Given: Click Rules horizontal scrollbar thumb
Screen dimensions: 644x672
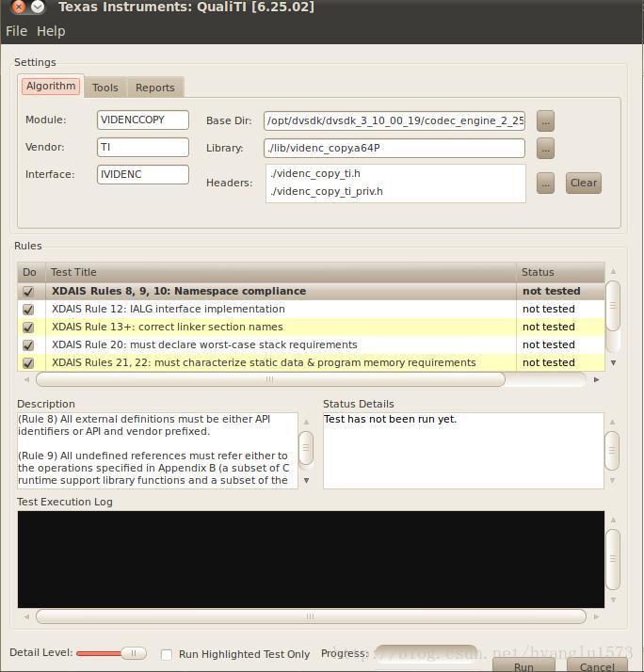Looking at the screenshot, I should click(x=270, y=379).
